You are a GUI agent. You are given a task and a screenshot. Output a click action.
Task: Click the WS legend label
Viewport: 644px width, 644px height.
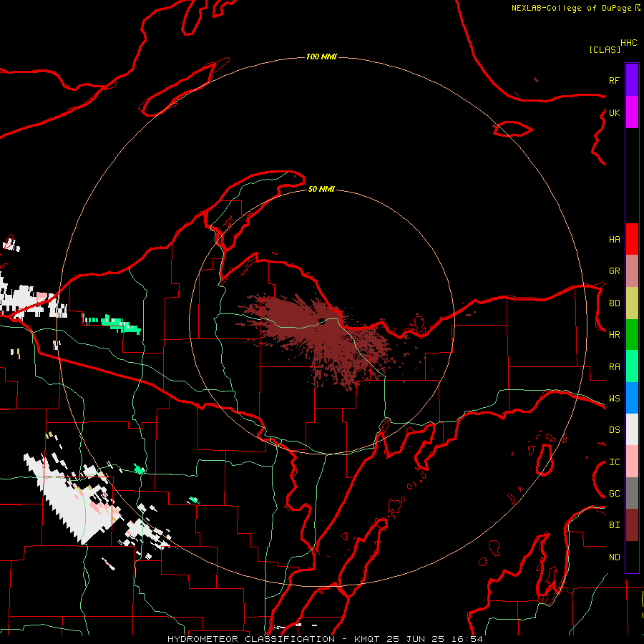coord(614,399)
